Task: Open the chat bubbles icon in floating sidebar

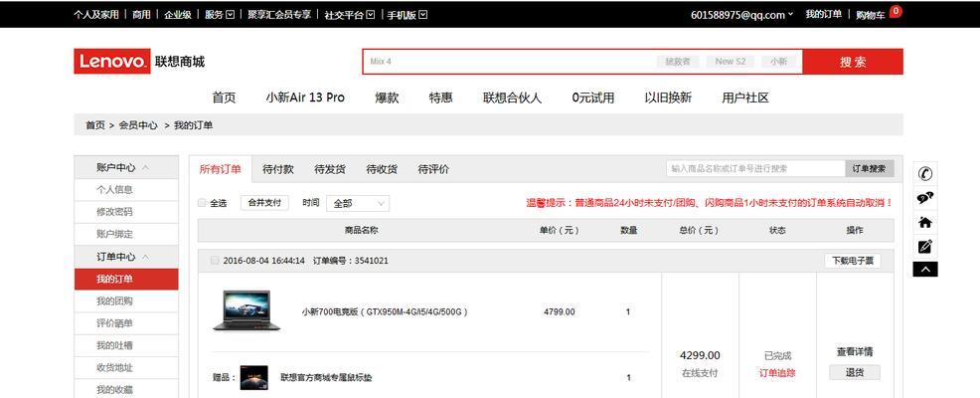Action: 925,198
